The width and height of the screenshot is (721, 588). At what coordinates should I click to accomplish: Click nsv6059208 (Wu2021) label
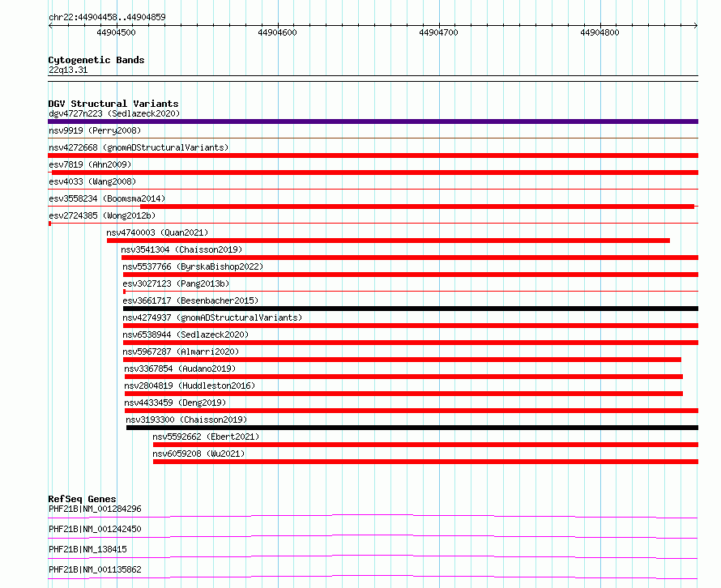click(198, 454)
